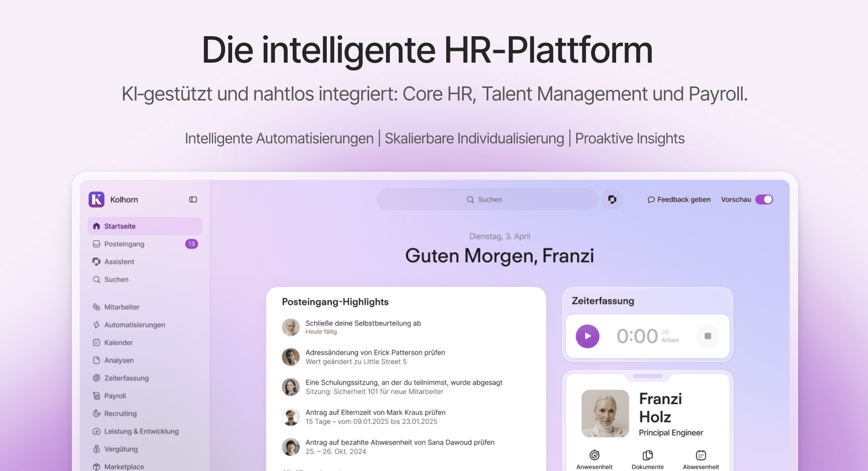Click the Leistung & Entwicklung icon
Screen dimensions: 868x471
click(96, 431)
